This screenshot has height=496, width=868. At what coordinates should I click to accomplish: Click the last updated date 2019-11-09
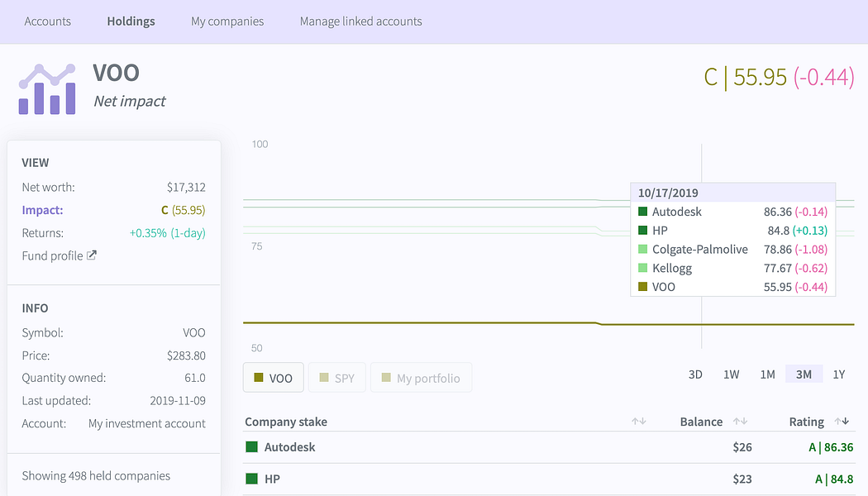point(178,401)
